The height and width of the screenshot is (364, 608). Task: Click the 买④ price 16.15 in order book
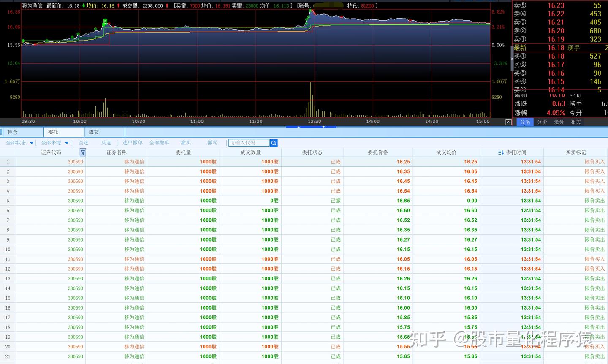pos(556,81)
